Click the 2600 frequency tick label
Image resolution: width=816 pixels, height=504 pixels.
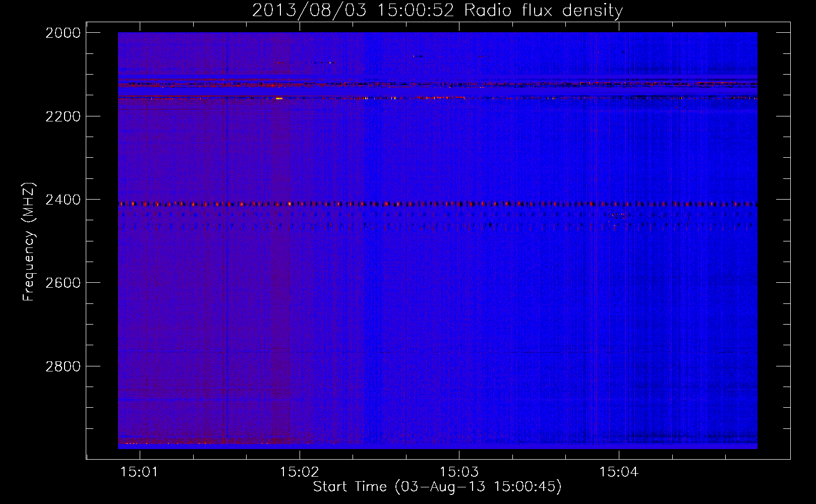(63, 283)
